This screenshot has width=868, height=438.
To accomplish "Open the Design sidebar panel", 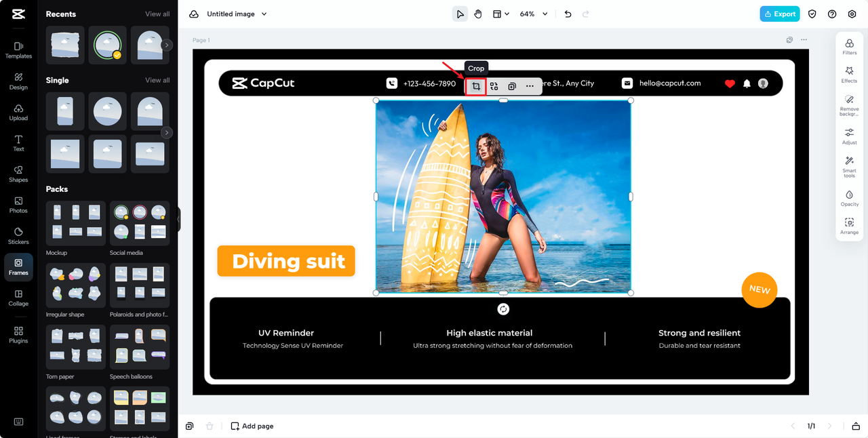I will coord(18,81).
